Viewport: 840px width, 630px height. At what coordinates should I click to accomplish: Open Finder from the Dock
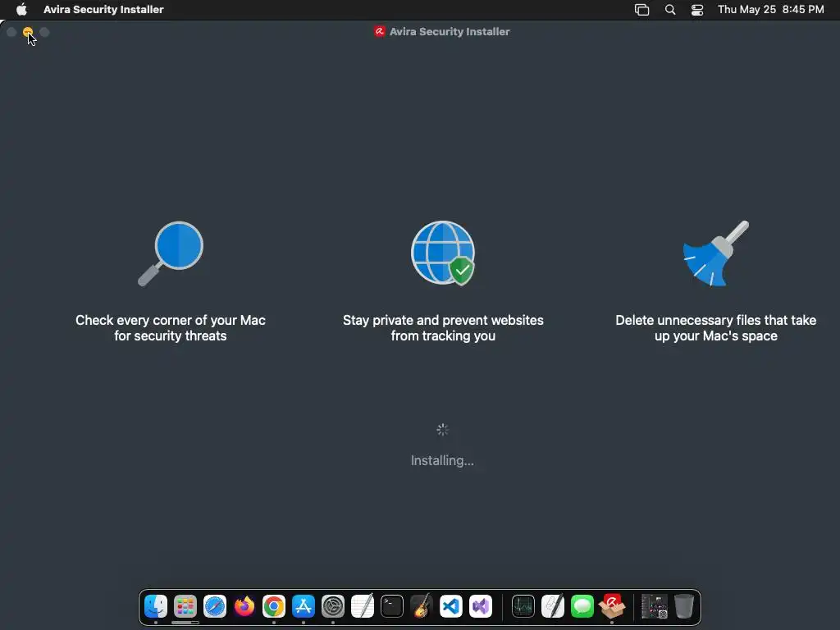[x=156, y=606]
